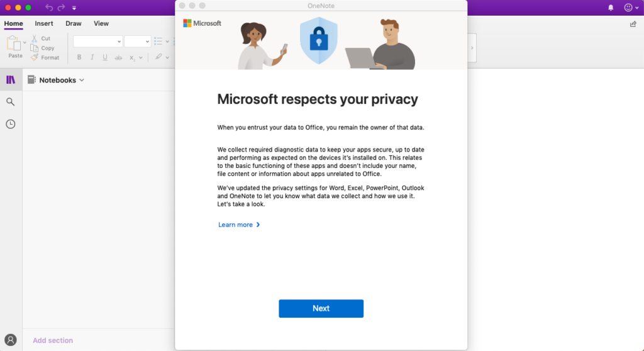
Task: Toggle Underline formatting
Action: (104, 57)
